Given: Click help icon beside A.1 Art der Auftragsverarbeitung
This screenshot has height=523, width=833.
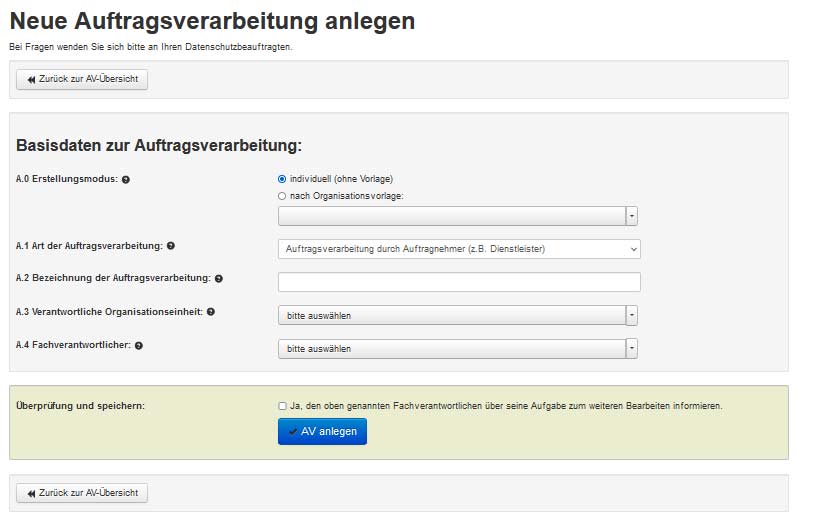Looking at the screenshot, I should 171,246.
